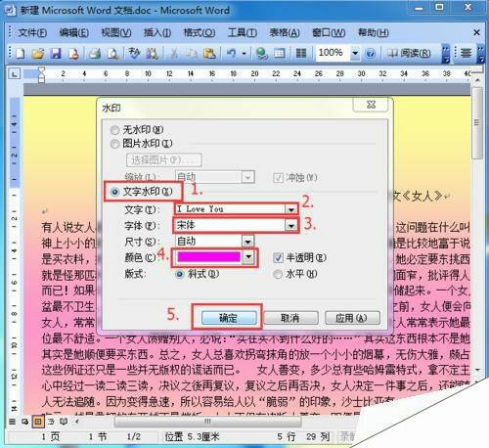Click the New blank document icon
This screenshot has width=489, height=448.
21,53
